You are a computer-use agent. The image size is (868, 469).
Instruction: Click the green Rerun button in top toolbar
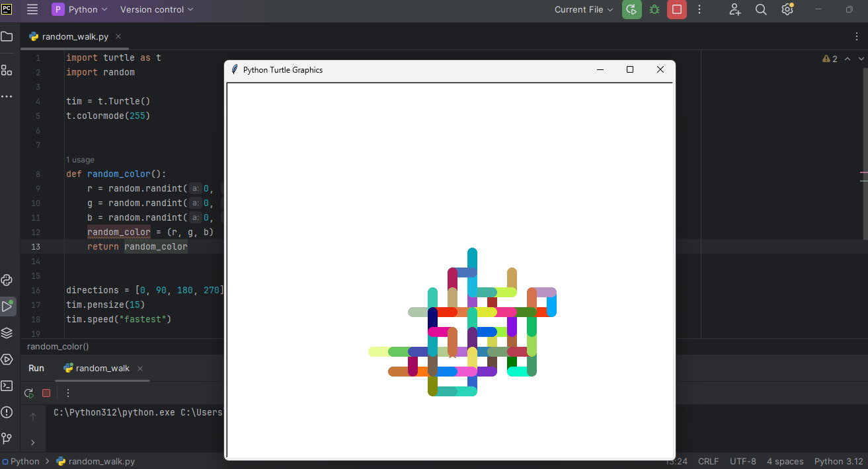[x=631, y=10]
